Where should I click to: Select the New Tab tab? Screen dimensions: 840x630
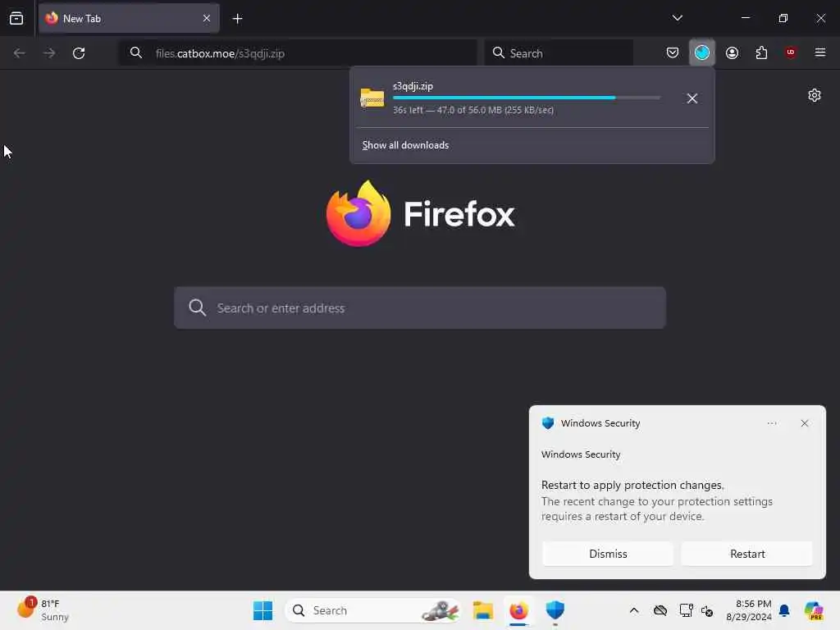(129, 18)
